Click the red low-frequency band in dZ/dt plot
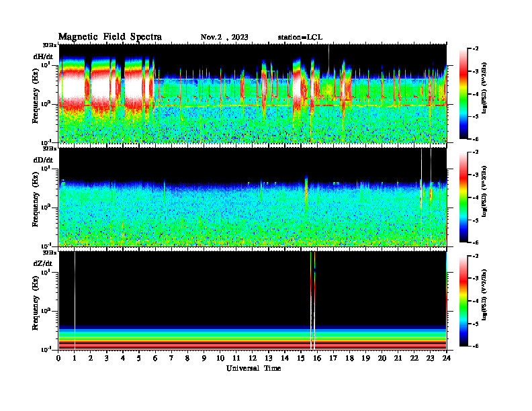 pyautogui.click(x=253, y=345)
